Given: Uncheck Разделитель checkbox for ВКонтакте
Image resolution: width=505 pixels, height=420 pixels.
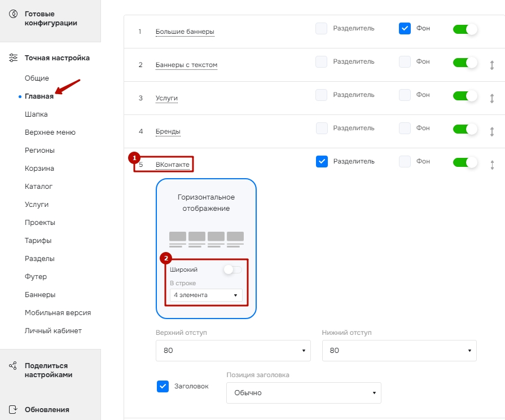Looking at the screenshot, I should click(322, 162).
